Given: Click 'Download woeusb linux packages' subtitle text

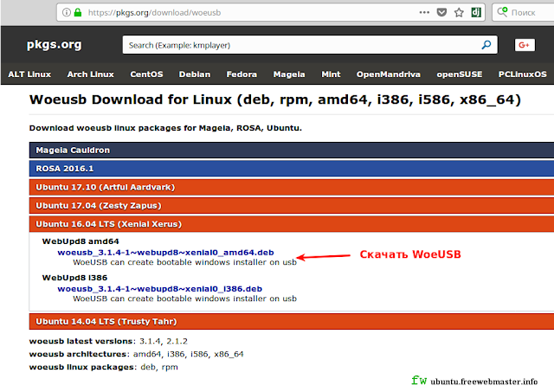Looking at the screenshot, I should 165,128.
